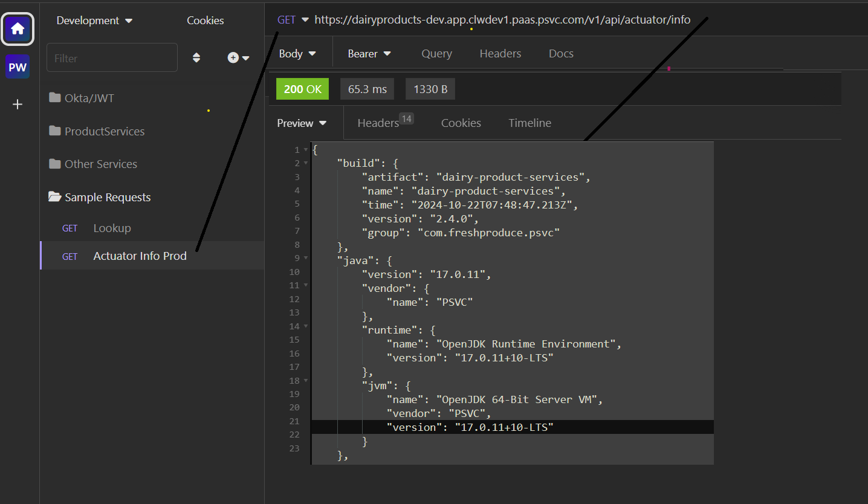Click the 1330 B response size tag

(x=430, y=89)
